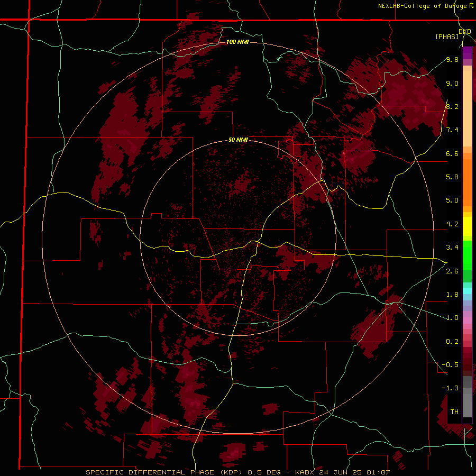This screenshot has width=476, height=476.
Task: Click the 50 NMI range ring label
Action: [x=239, y=140]
